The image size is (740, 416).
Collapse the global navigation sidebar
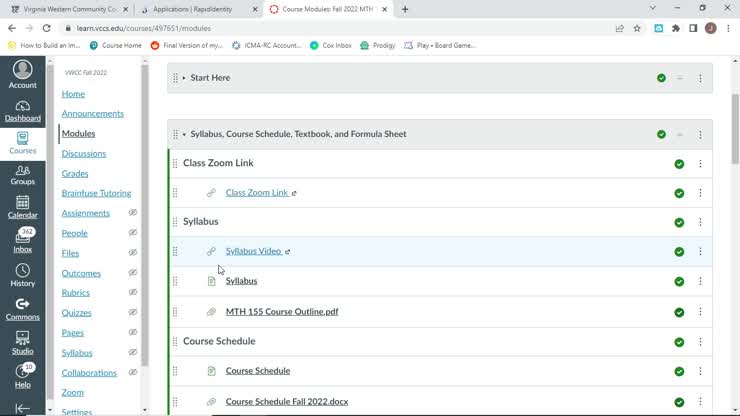pyautogui.click(x=23, y=408)
